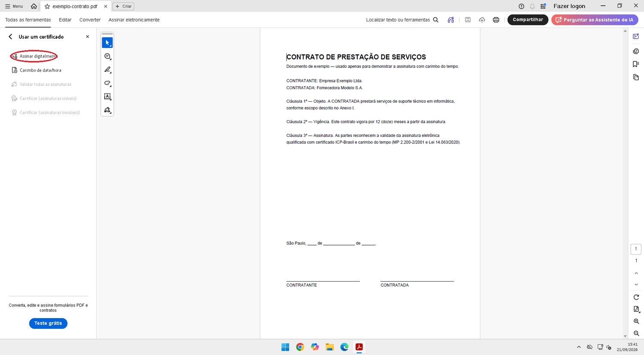Screen dimensions: 644x355
Task: Open the Editar tab
Action: pyautogui.click(x=65, y=20)
